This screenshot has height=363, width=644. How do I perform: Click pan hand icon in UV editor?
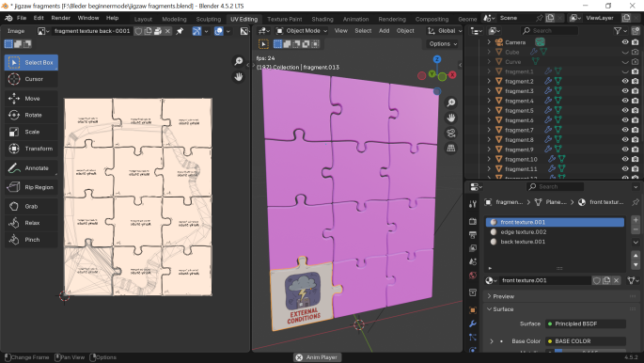[x=239, y=77]
